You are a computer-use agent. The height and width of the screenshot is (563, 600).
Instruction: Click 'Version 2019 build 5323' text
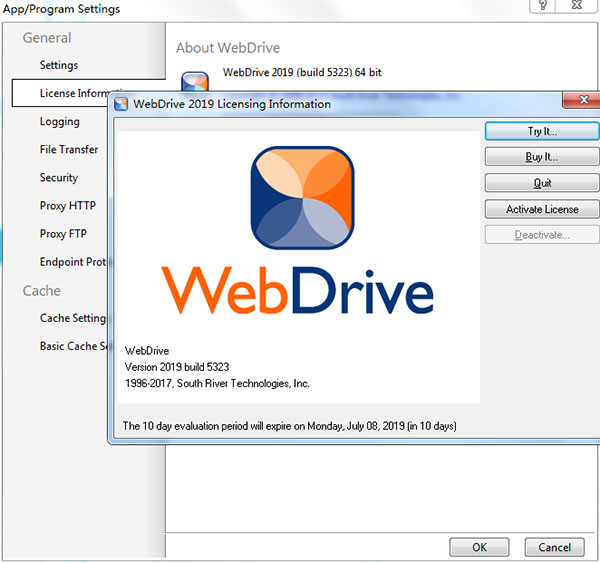point(177,367)
